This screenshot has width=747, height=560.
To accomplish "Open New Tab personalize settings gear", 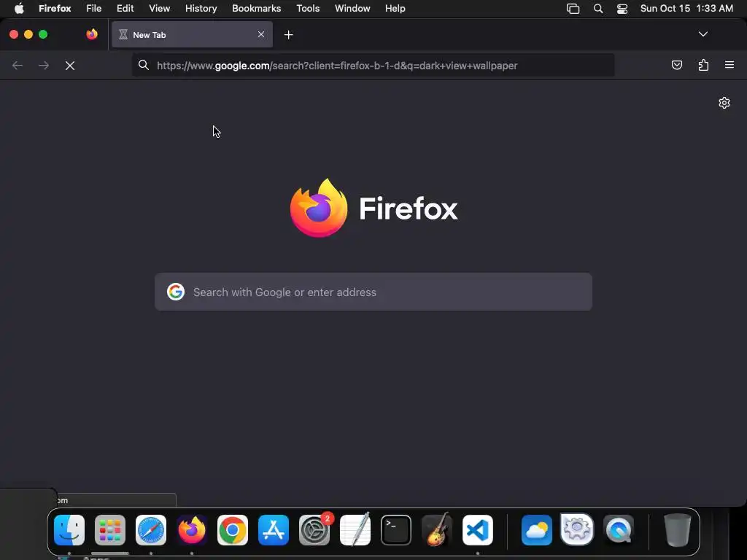I will pyautogui.click(x=724, y=103).
